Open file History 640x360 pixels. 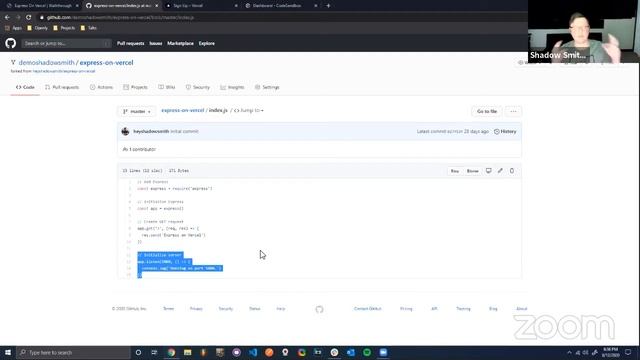coord(505,131)
